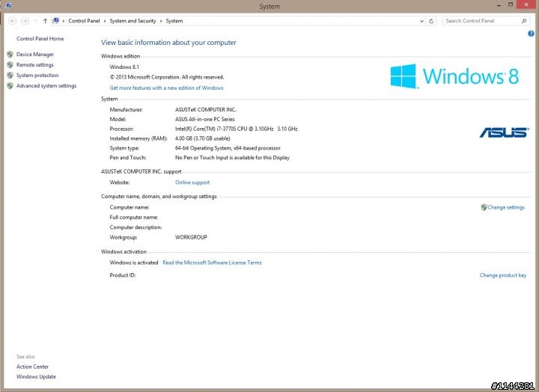Image resolution: width=539 pixels, height=392 pixels.
Task: Select the No Pen or Touch Input text
Action: coord(232,158)
